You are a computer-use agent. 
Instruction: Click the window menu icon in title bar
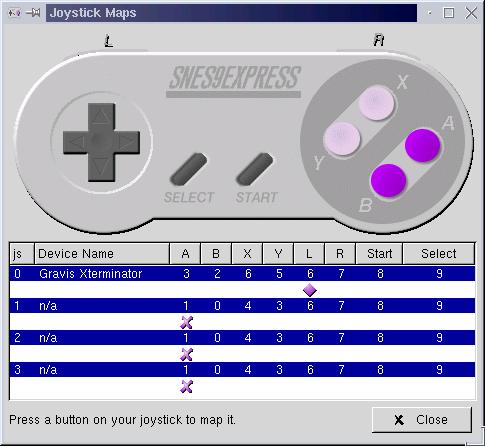(x=14, y=13)
